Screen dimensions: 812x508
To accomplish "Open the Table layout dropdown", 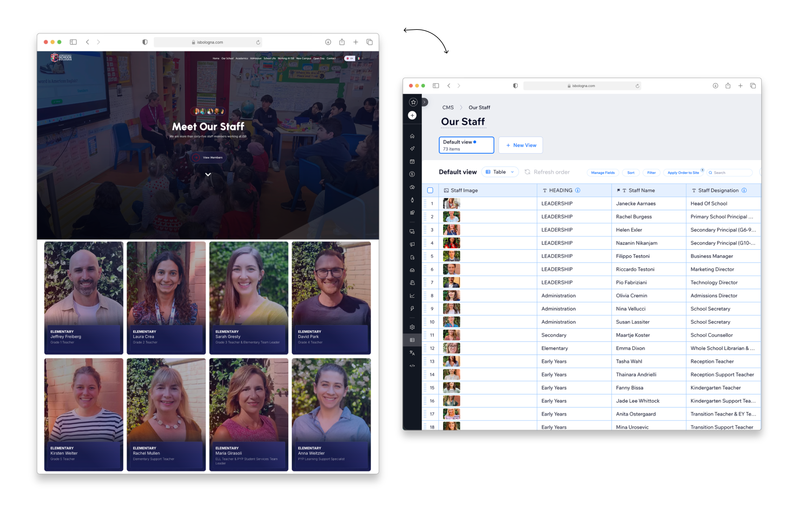I will 500,172.
